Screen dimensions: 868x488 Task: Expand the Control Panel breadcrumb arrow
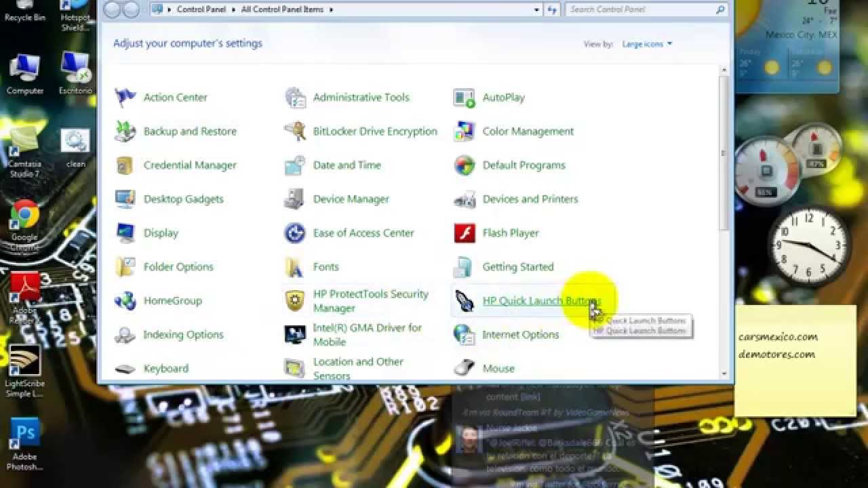pyautogui.click(x=235, y=9)
